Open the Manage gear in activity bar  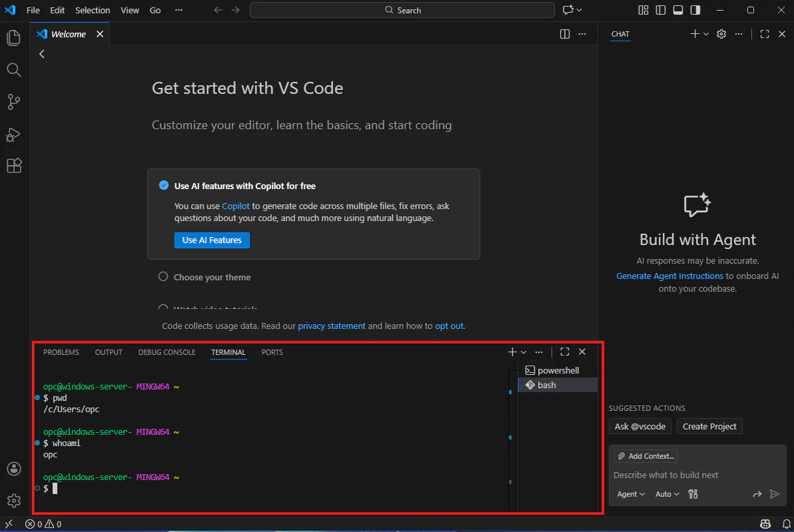(14, 501)
